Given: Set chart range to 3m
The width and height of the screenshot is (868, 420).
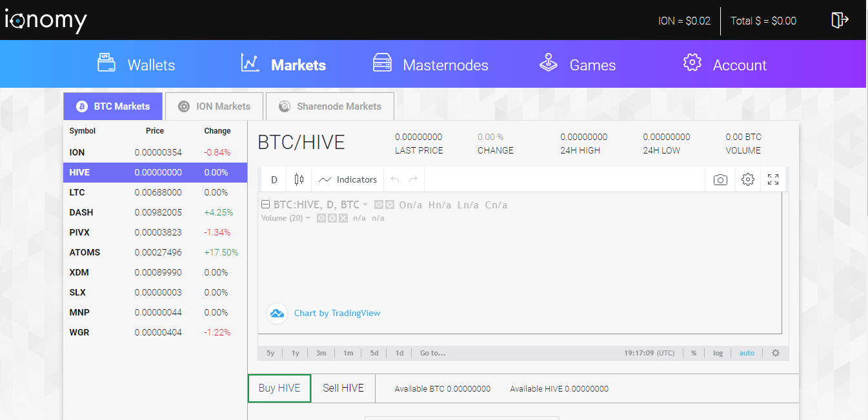Looking at the screenshot, I should pyautogui.click(x=321, y=353).
